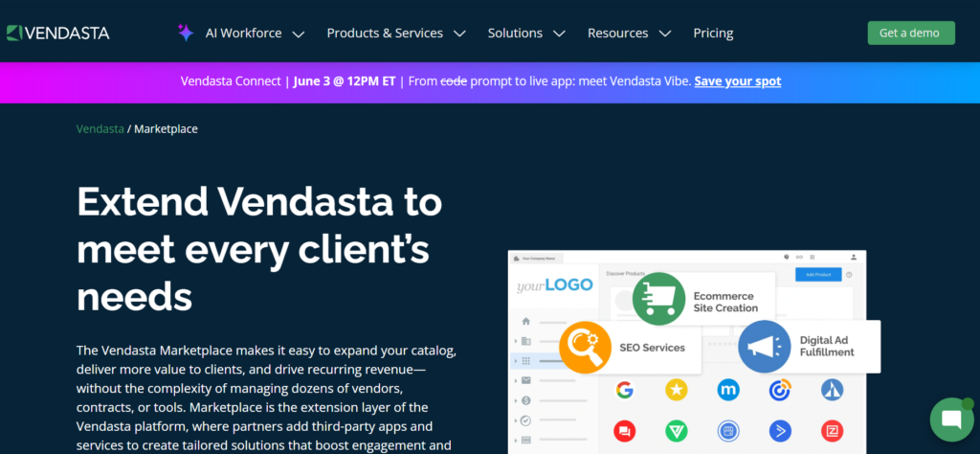Click the Marketplace breadcrumb text
The width and height of the screenshot is (980, 454).
[x=166, y=128]
